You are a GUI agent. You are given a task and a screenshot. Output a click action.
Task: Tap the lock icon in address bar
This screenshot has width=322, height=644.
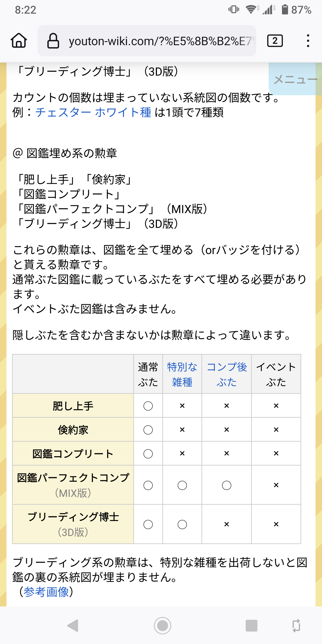53,41
